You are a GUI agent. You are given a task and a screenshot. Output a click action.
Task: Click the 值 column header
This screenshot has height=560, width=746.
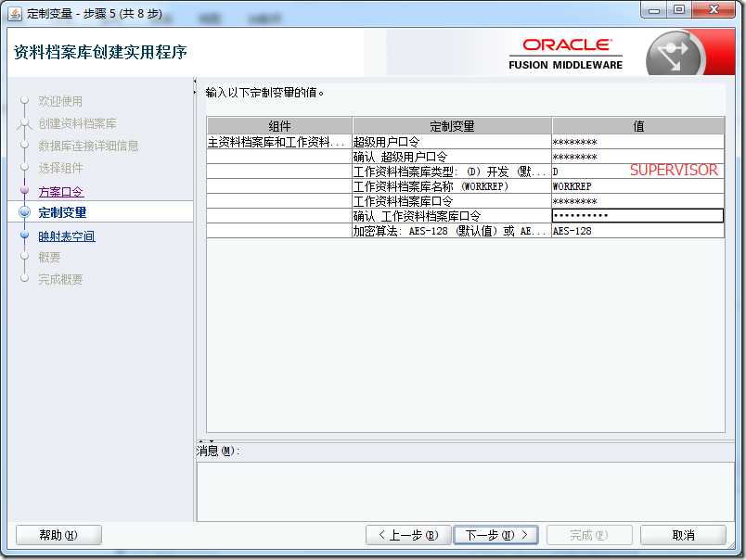click(x=638, y=126)
